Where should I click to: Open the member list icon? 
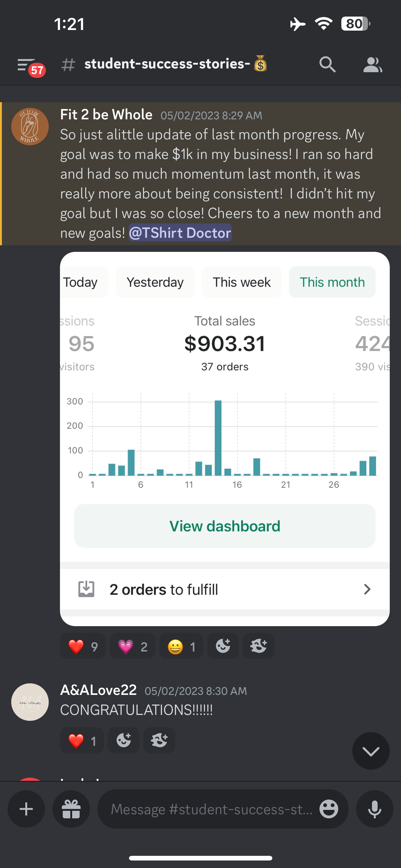point(372,65)
